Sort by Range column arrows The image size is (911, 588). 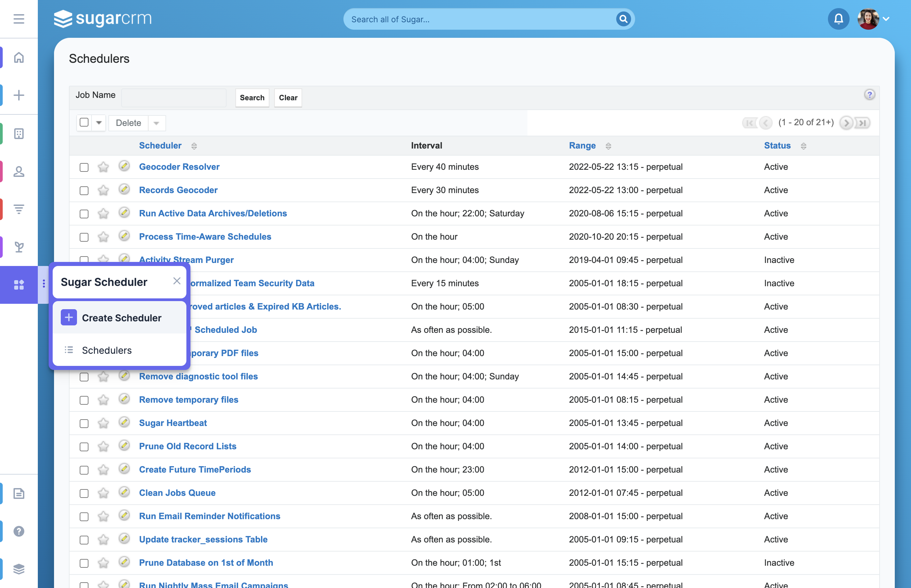[608, 146]
